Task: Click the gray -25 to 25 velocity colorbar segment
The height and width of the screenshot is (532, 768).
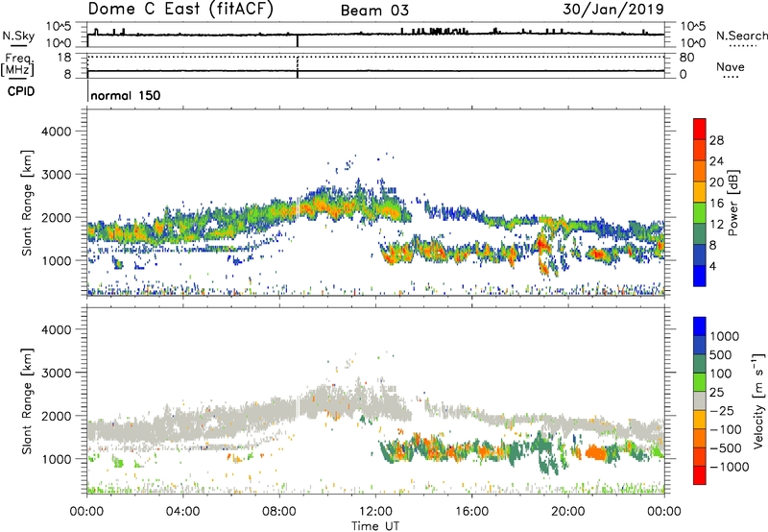Action: pos(700,400)
